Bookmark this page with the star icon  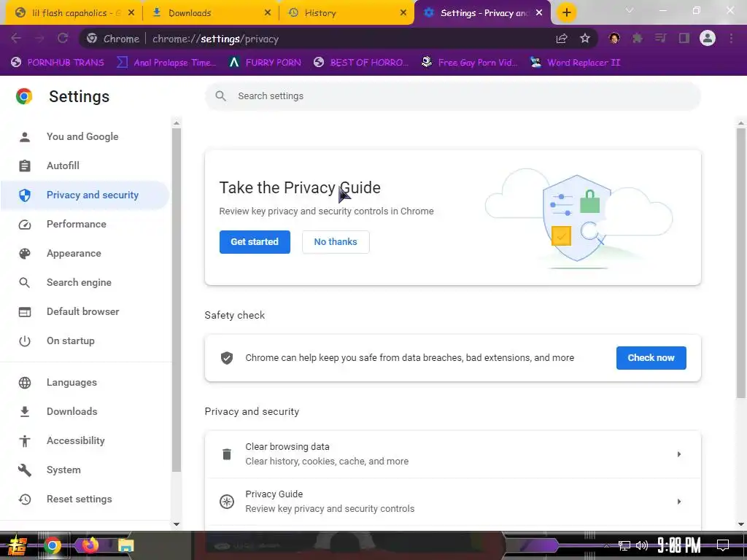point(585,39)
